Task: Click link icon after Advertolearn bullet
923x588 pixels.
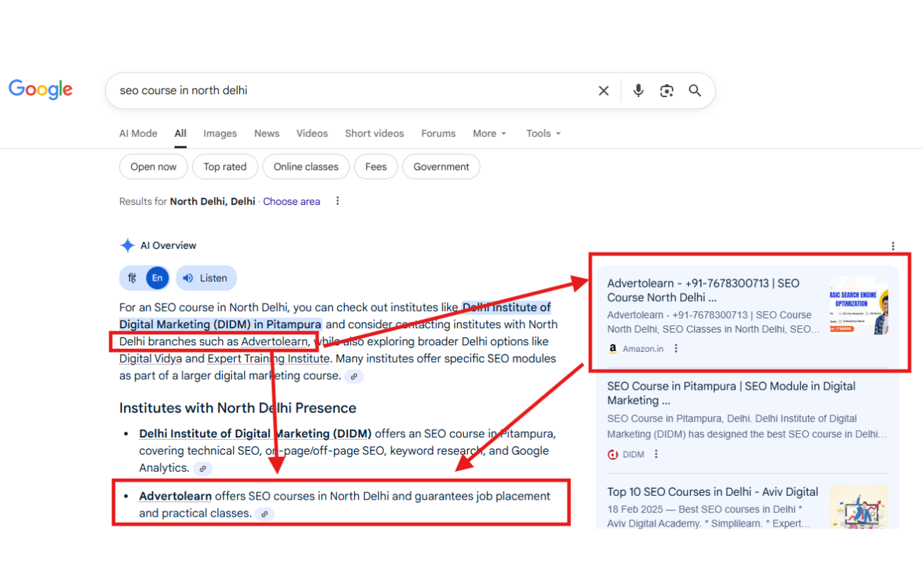Action: pyautogui.click(x=265, y=514)
